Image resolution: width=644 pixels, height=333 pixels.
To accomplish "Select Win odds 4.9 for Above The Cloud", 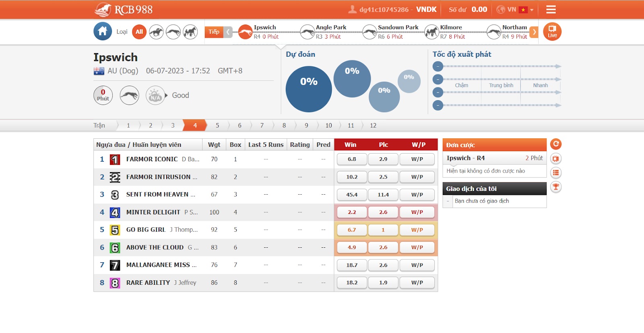I will (352, 248).
